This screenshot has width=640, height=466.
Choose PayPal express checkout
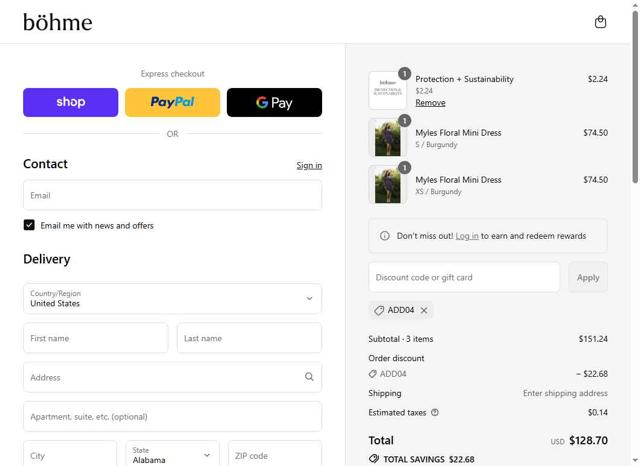pyautogui.click(x=172, y=102)
